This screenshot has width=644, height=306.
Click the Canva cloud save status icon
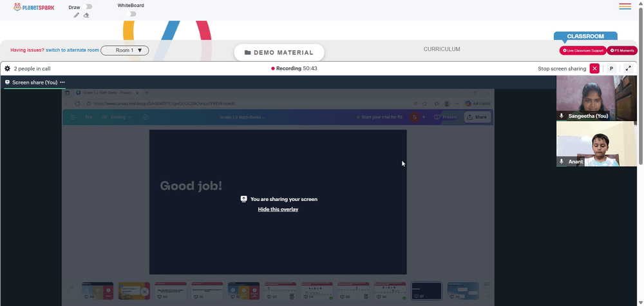[x=146, y=117]
